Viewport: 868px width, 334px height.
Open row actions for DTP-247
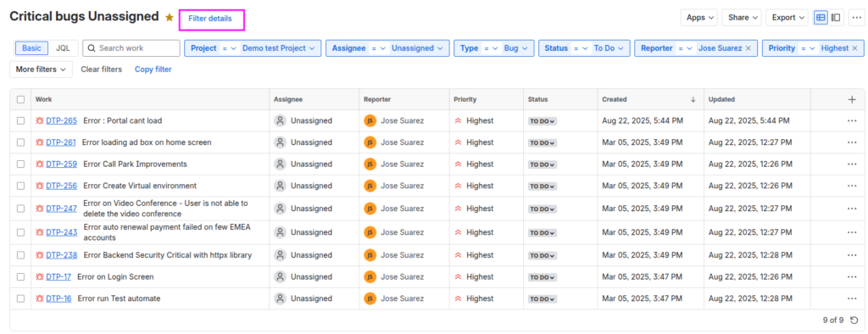852,209
